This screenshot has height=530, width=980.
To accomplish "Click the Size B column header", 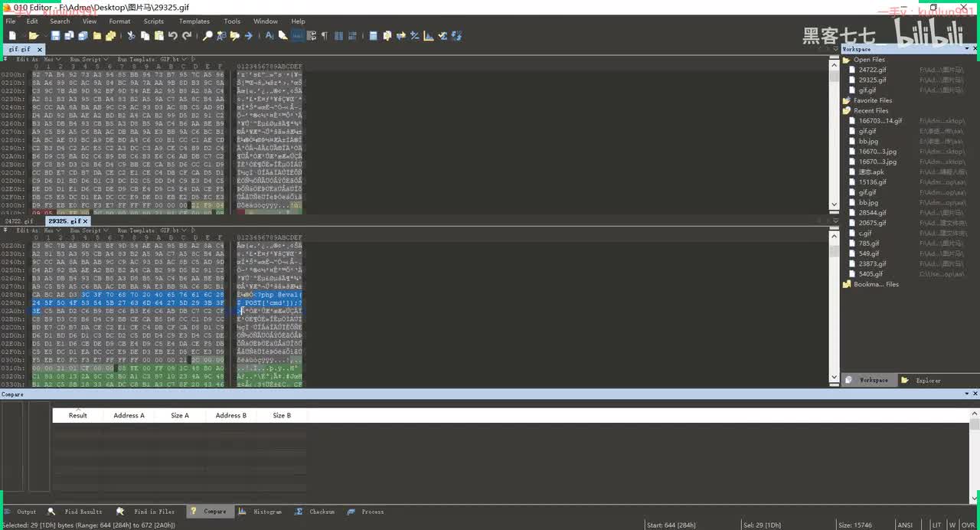I will coord(282,415).
